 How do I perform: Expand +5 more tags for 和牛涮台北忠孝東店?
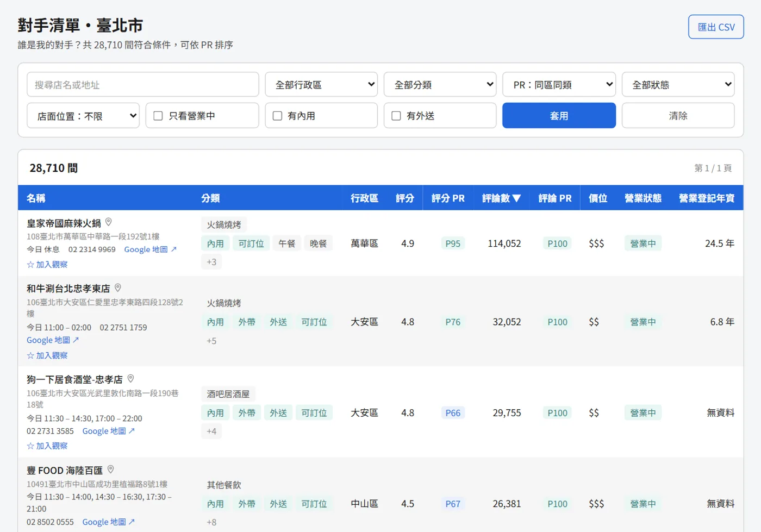pyautogui.click(x=211, y=341)
